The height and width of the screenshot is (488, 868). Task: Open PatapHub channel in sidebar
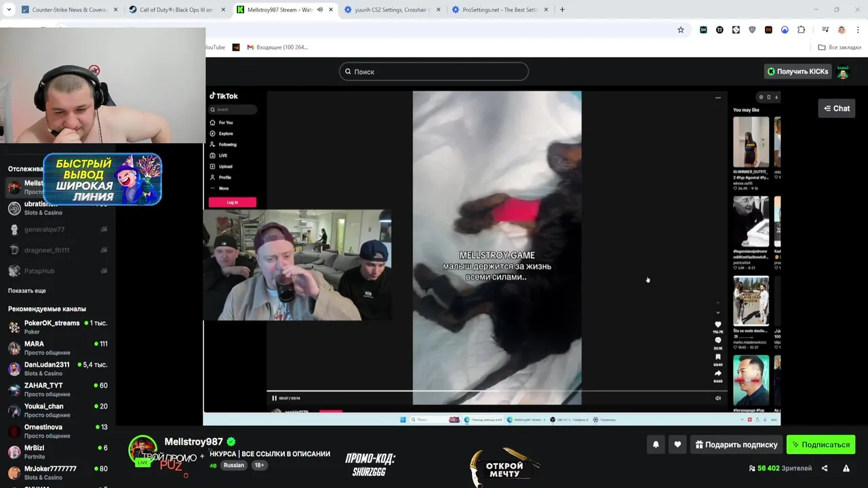click(x=58, y=270)
